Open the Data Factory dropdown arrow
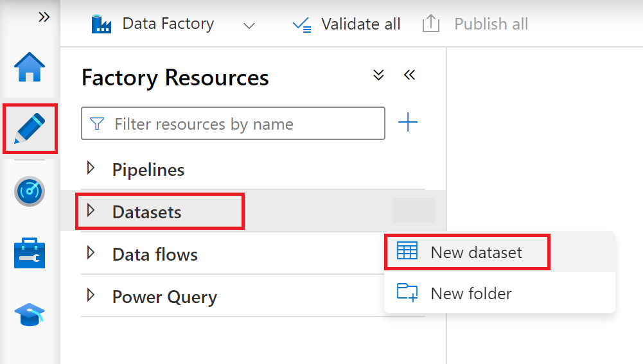643x364 pixels. click(x=249, y=26)
